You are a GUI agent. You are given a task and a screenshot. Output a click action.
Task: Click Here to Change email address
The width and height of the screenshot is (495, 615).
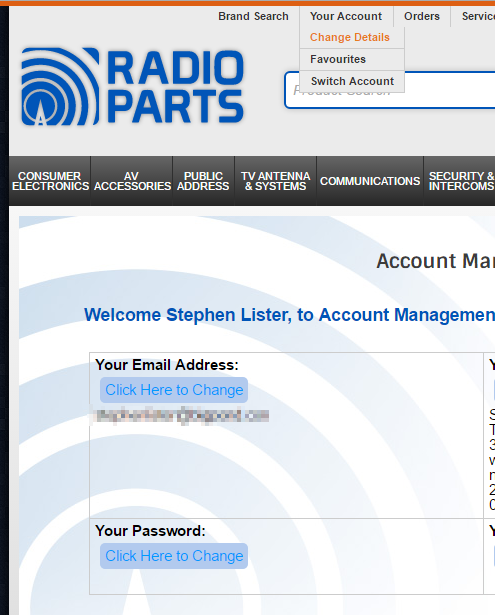[174, 390]
